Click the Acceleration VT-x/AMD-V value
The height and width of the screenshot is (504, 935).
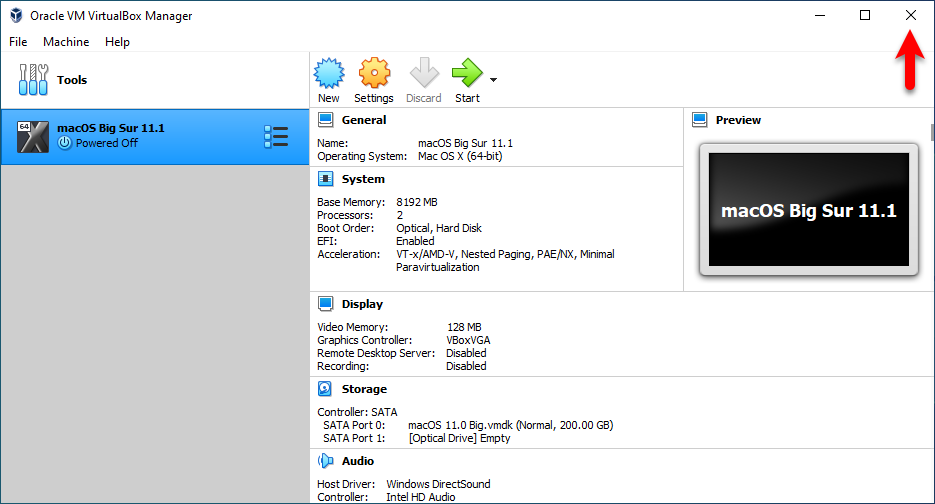(x=505, y=261)
